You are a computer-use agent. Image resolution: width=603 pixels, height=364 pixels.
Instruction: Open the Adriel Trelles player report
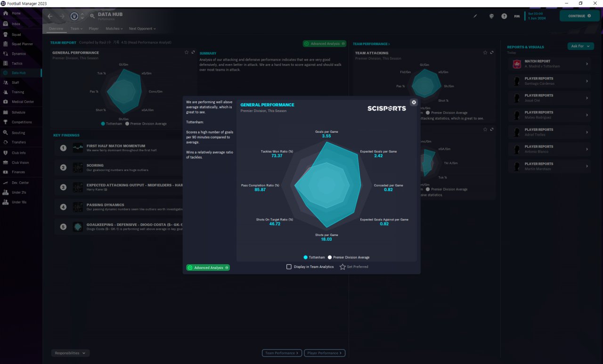pyautogui.click(x=549, y=132)
